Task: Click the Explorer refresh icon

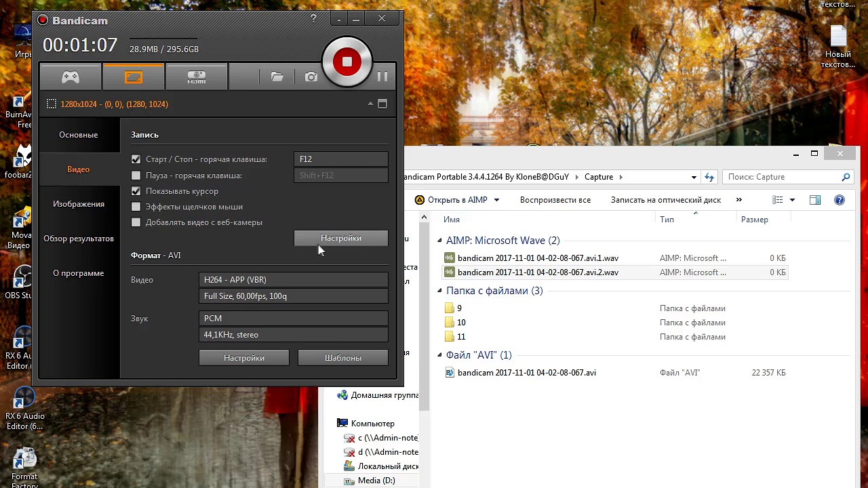Action: [709, 177]
